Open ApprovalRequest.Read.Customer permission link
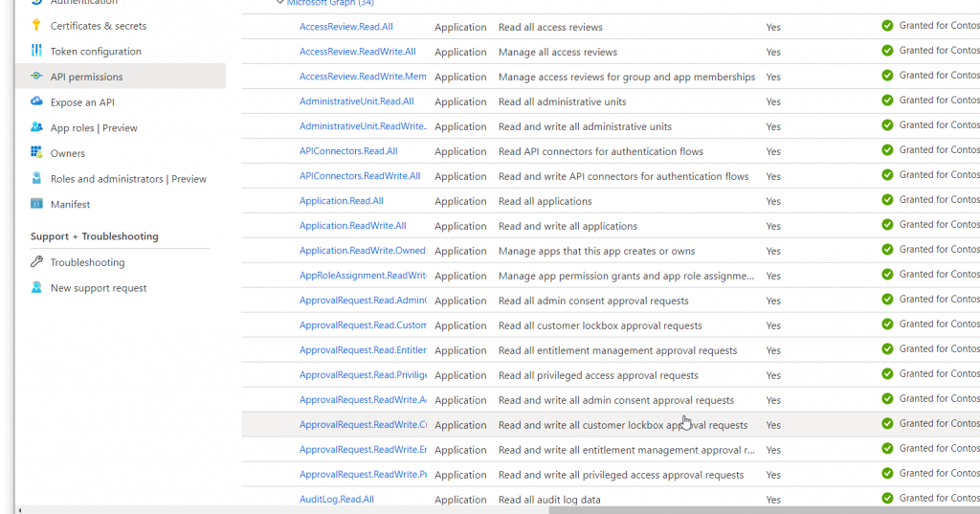Viewport: 980px width, 514px height. coord(363,325)
